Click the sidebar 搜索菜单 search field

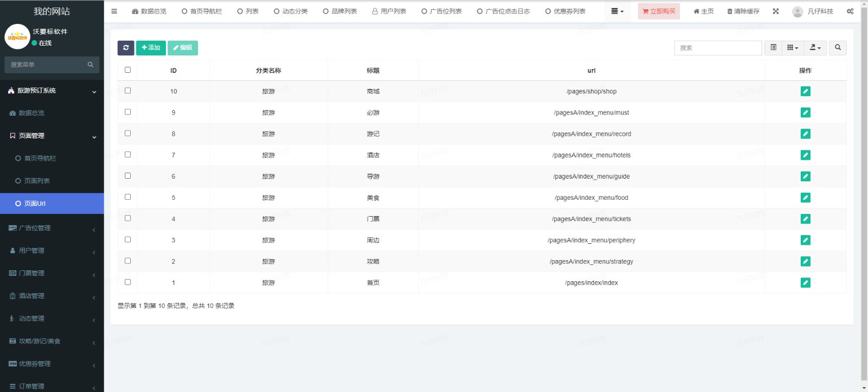(46, 65)
